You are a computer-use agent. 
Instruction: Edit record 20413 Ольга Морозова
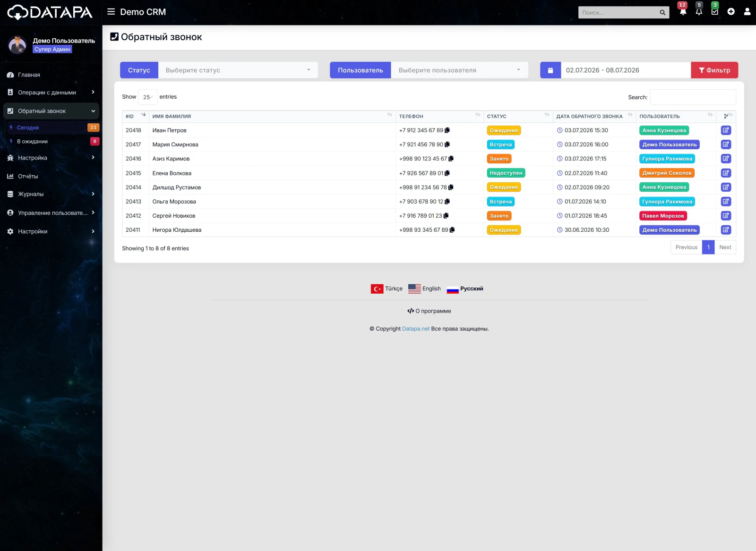(x=726, y=202)
